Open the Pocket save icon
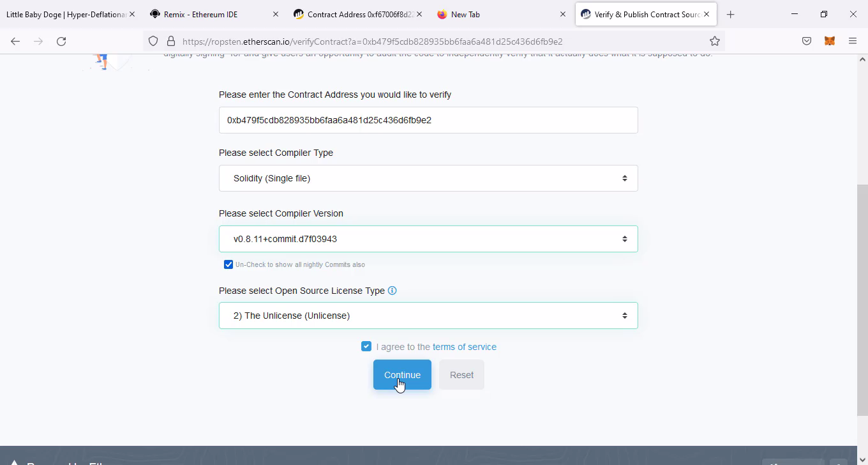Viewport: 868px width, 465px height. (x=807, y=42)
